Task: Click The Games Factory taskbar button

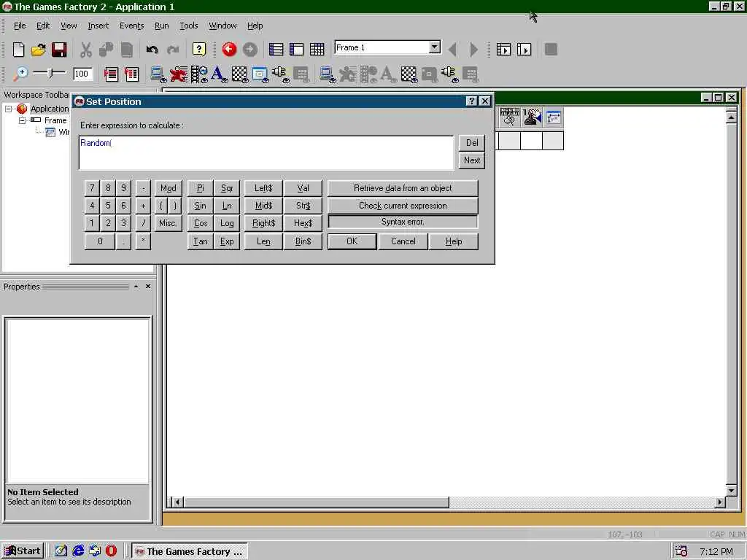Action: [x=189, y=551]
